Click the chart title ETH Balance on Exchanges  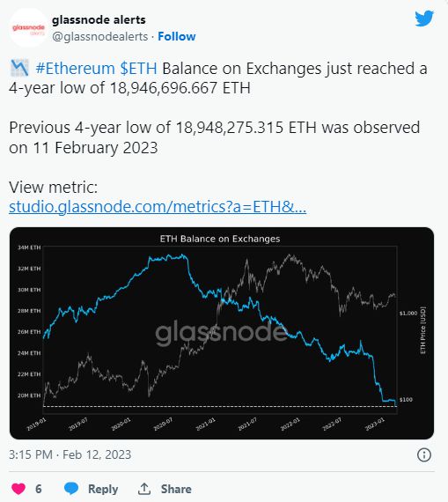(x=220, y=239)
